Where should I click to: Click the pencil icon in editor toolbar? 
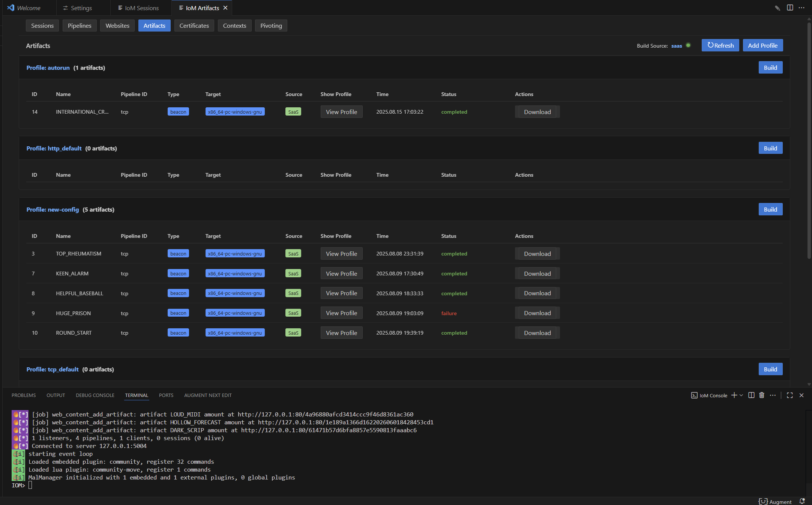(777, 8)
